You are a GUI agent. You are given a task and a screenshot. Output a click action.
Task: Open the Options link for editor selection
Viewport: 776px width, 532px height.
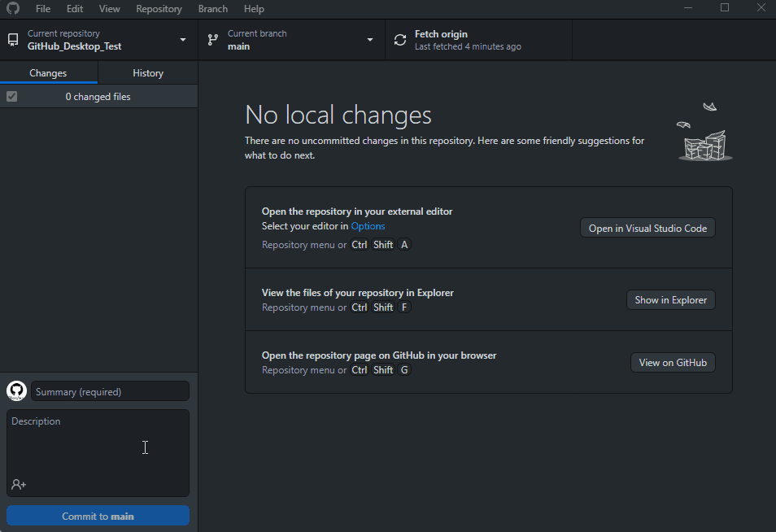coord(368,226)
